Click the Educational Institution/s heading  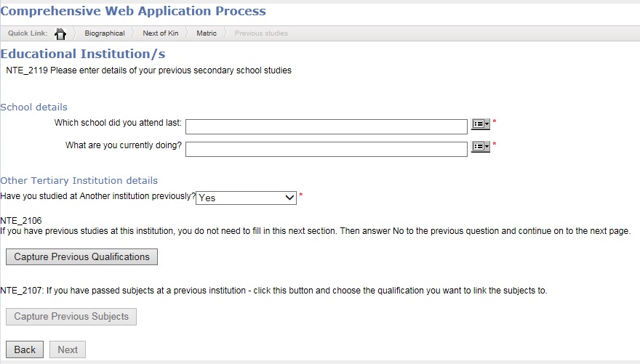coord(83,54)
